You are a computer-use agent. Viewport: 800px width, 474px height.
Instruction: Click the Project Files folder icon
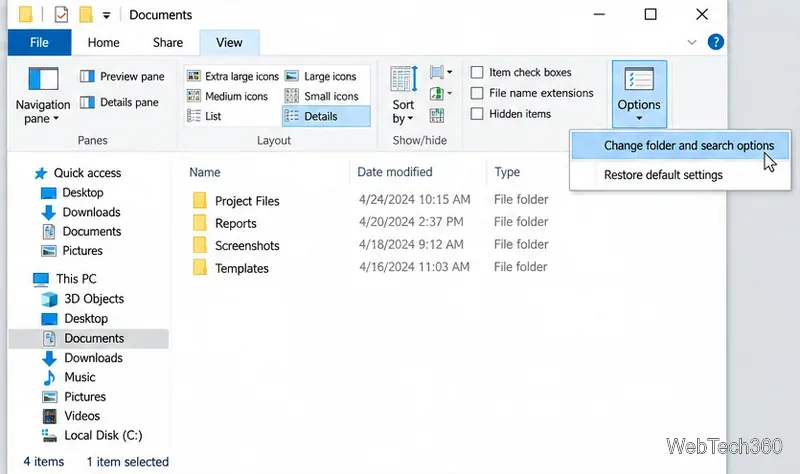tap(200, 201)
